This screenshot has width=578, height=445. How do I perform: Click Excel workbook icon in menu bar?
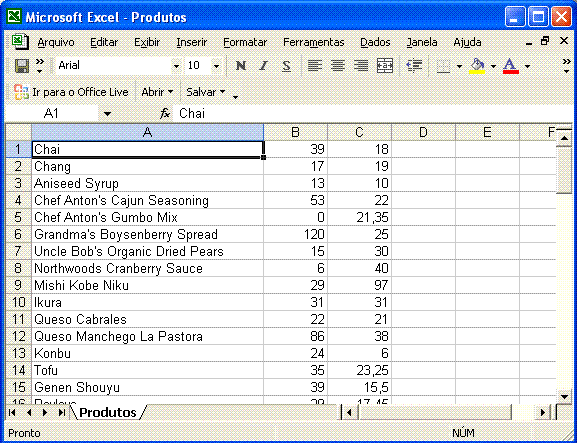20,41
